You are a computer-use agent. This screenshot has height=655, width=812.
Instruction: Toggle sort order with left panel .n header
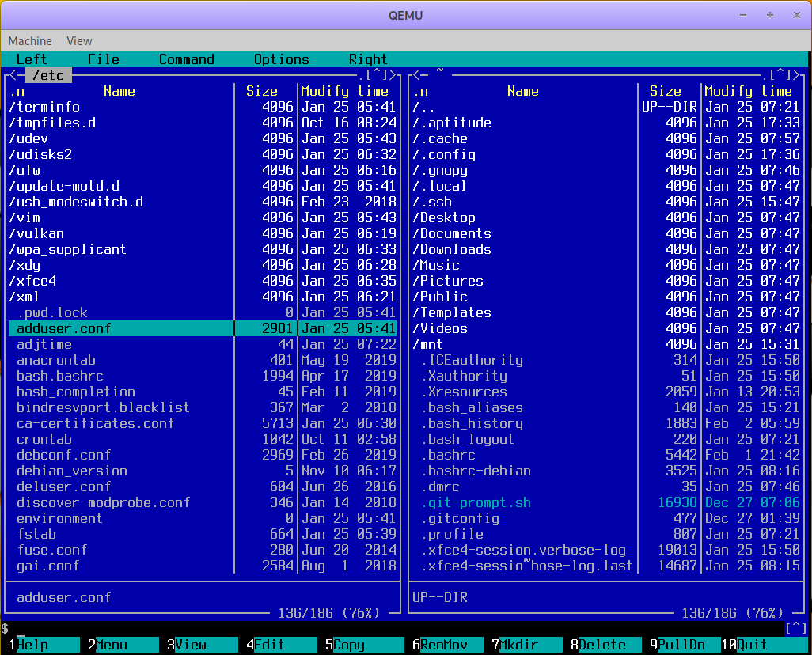pos(17,91)
